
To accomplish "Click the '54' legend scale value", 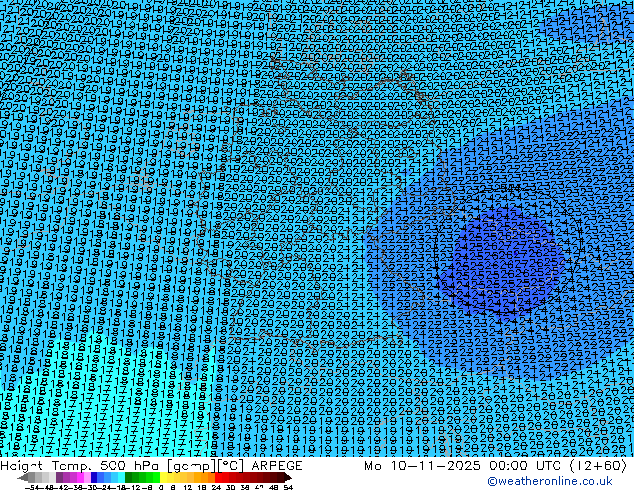I will (288, 487).
